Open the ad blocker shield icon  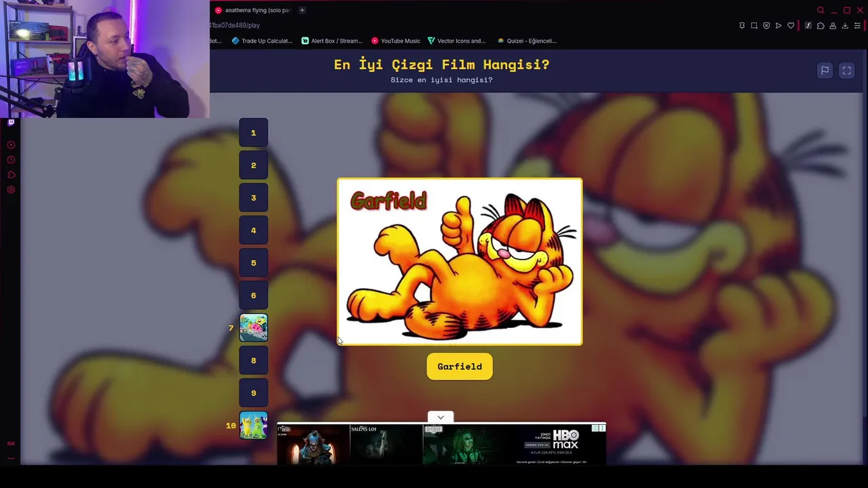click(766, 26)
